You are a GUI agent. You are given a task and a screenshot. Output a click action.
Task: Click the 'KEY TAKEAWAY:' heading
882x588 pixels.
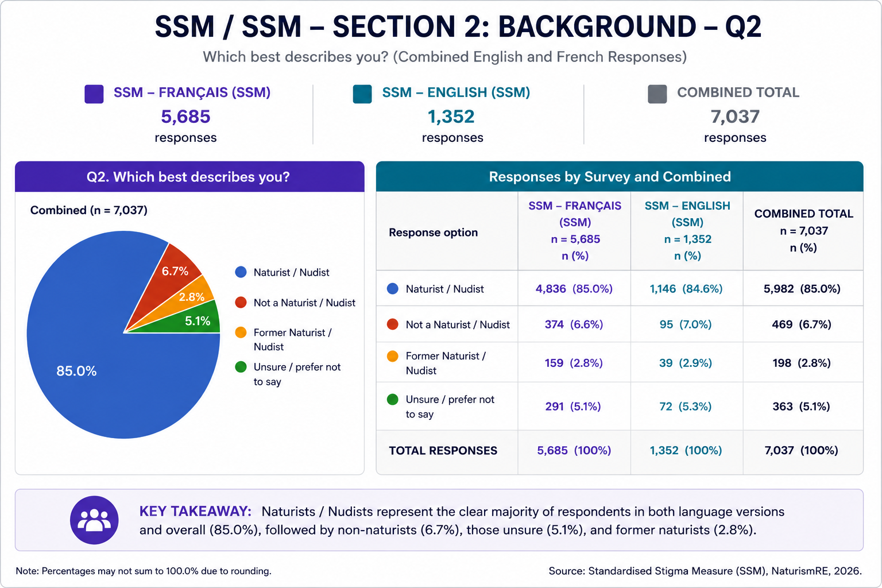[x=195, y=511]
